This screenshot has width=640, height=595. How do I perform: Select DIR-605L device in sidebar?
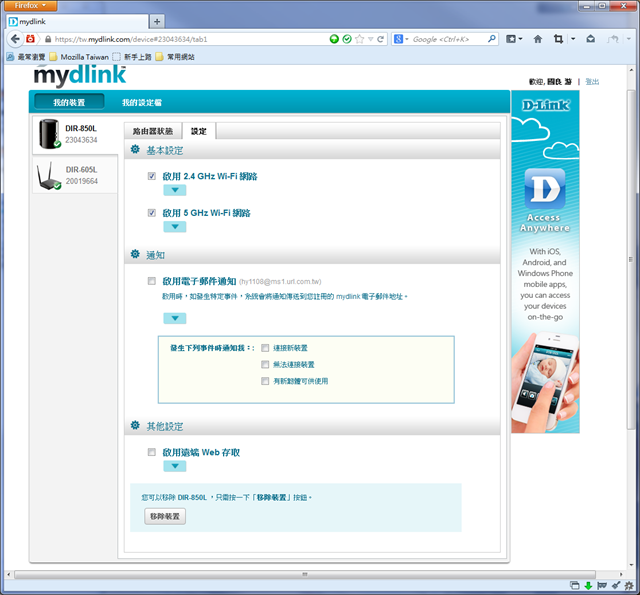pos(75,175)
